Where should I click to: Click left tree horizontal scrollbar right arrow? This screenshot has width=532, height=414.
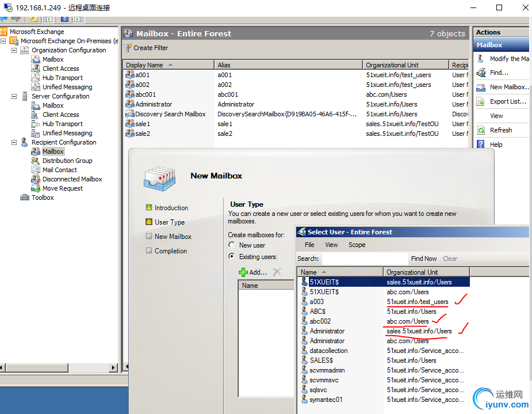coord(113,367)
